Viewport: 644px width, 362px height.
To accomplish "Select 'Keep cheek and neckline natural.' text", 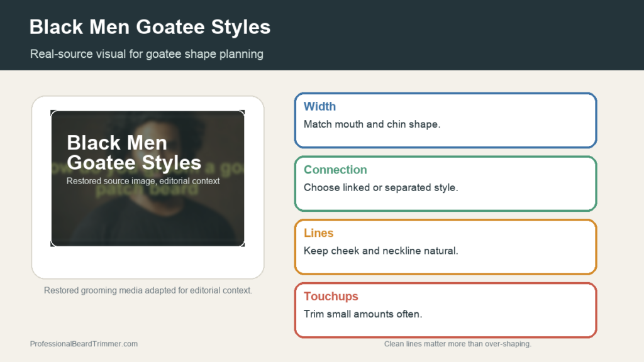I will 380,251.
